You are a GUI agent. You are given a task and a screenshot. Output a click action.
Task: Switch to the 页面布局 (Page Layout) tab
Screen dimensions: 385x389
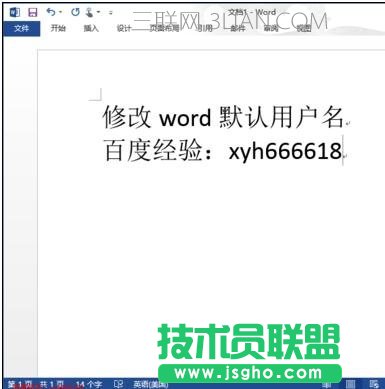tap(164, 28)
